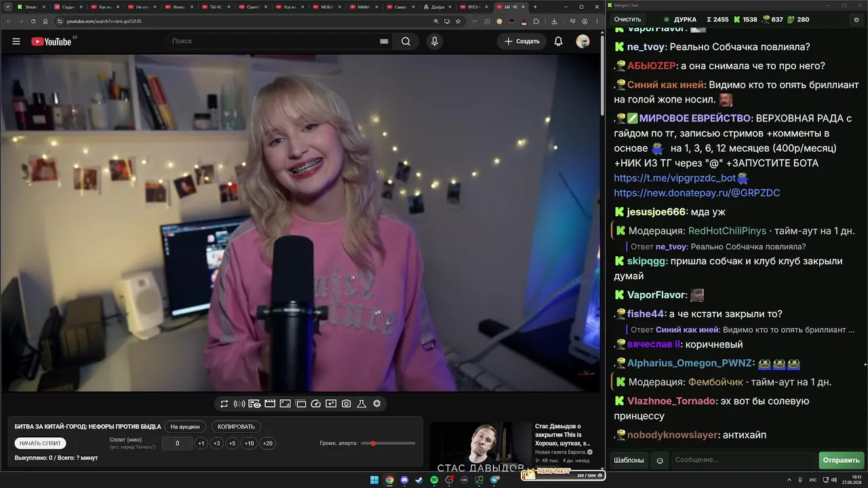Switch to the OpenAI browser tab
Screen dimensions: 868x488
(253, 7)
